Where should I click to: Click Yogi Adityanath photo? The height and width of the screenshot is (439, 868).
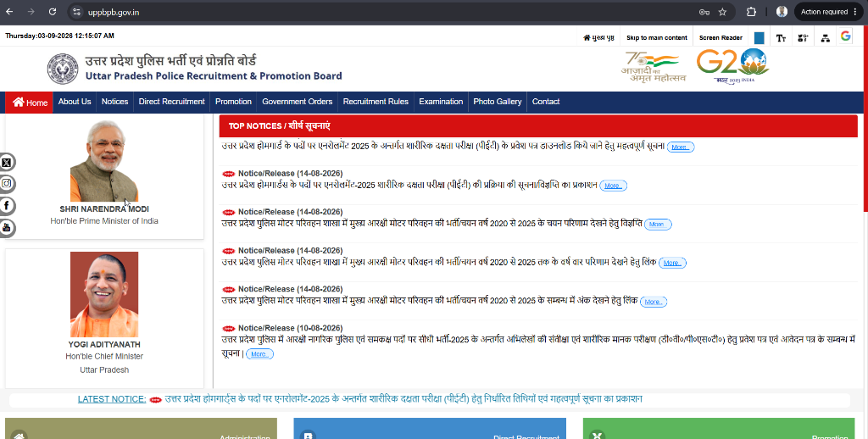[104, 295]
